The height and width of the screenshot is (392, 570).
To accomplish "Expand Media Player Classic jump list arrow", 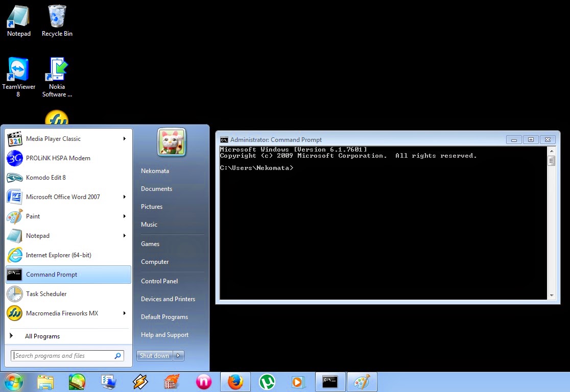I will click(x=124, y=139).
